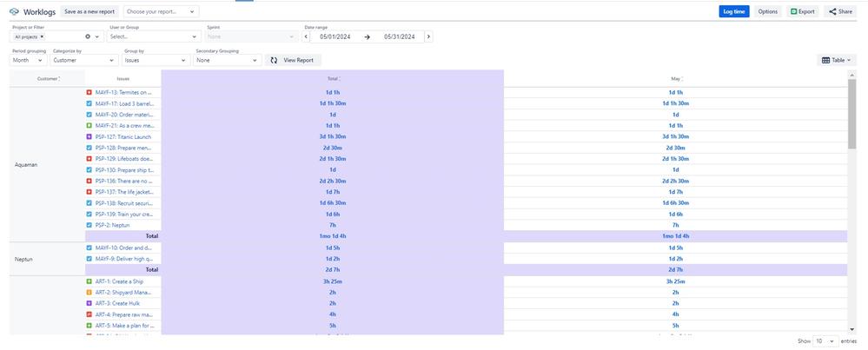Click the View Report button
The width and height of the screenshot is (868, 350).
click(293, 60)
